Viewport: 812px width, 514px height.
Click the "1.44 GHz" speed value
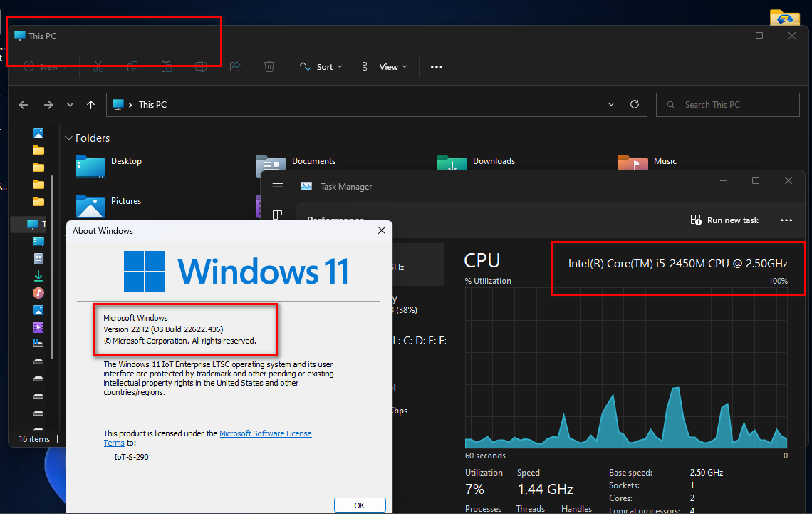coord(546,489)
